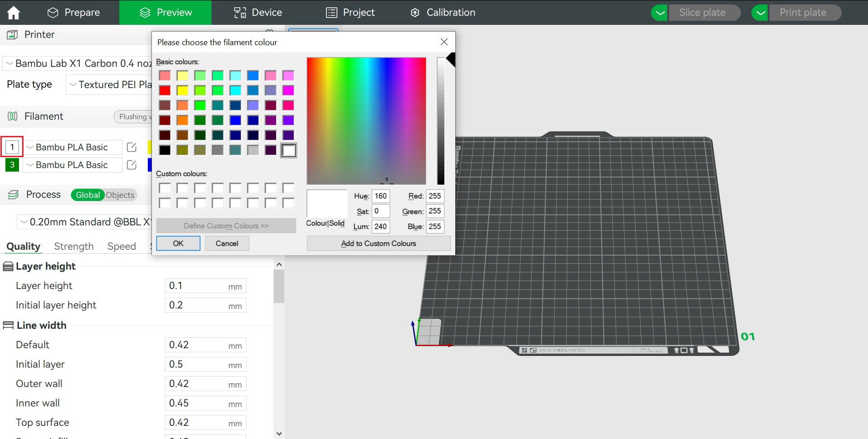Switch to the Preview tab
This screenshot has width=868, height=439.
click(165, 13)
